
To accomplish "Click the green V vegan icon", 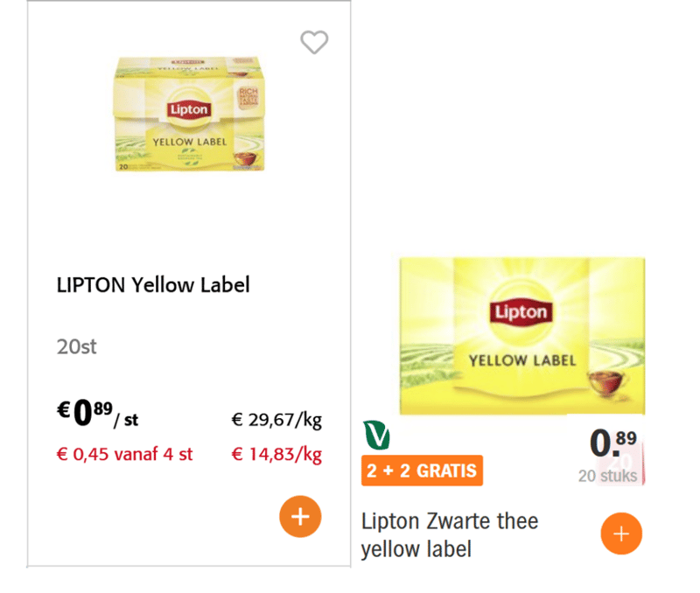I will click(376, 435).
